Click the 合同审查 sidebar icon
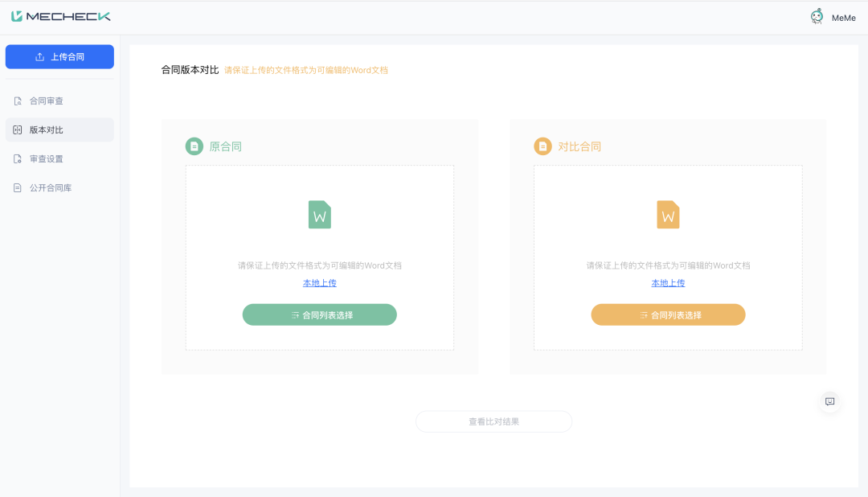The width and height of the screenshot is (868, 497). tap(18, 101)
